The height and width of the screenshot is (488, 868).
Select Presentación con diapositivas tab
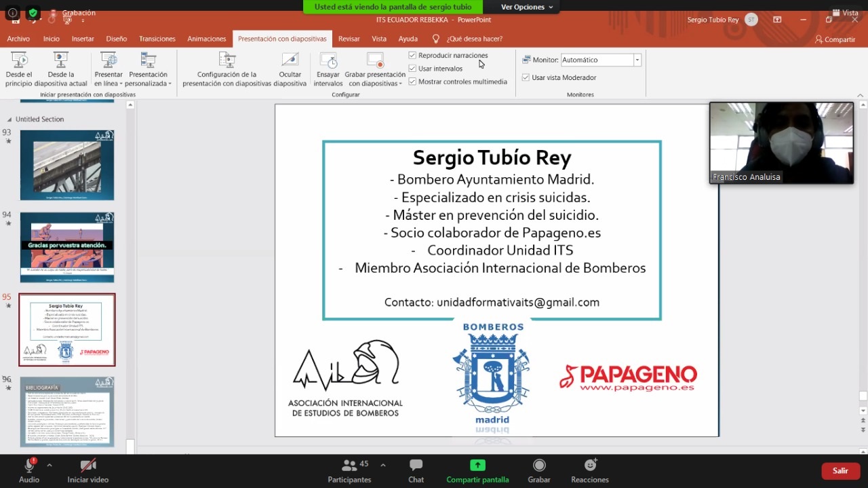click(x=282, y=39)
